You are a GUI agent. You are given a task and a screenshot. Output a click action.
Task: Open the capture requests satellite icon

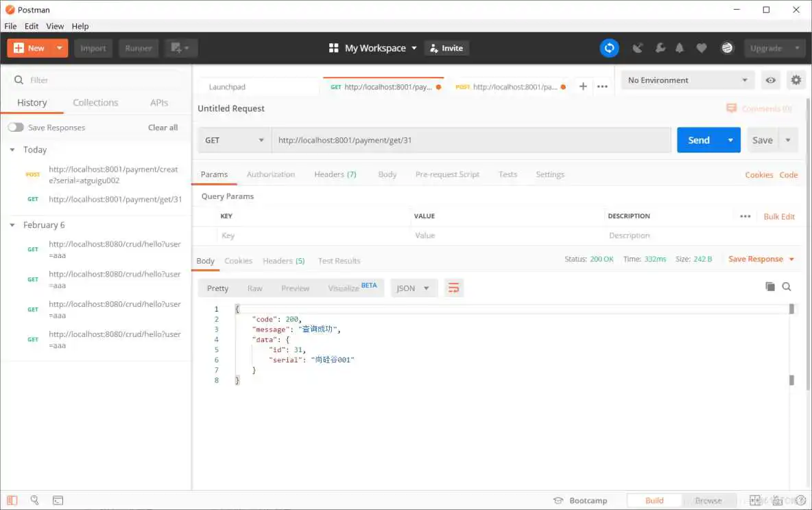(x=638, y=48)
